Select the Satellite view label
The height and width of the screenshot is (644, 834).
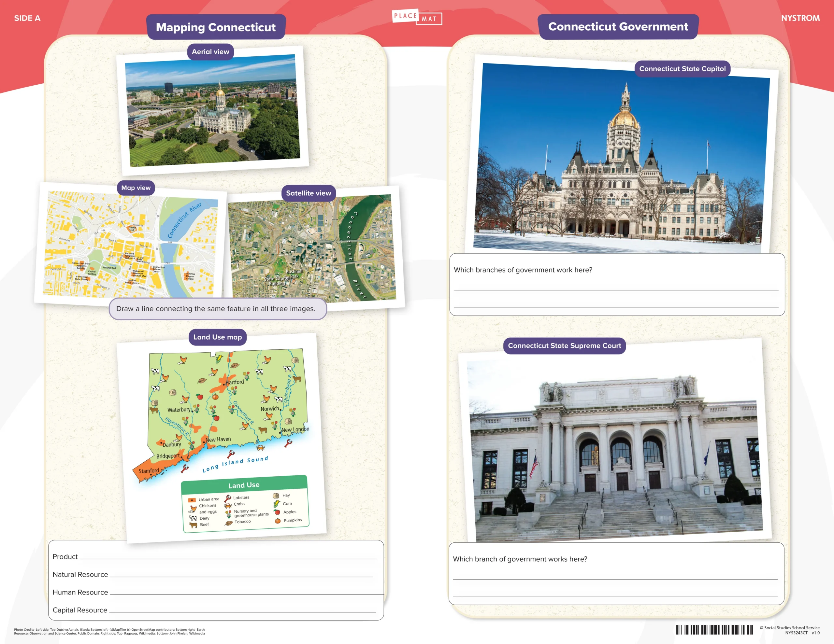click(309, 193)
